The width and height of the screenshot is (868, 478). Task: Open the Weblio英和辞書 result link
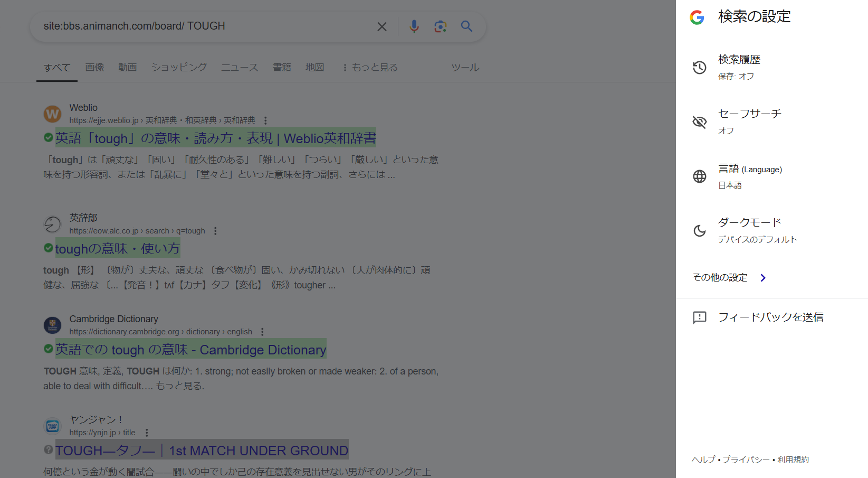point(215,138)
